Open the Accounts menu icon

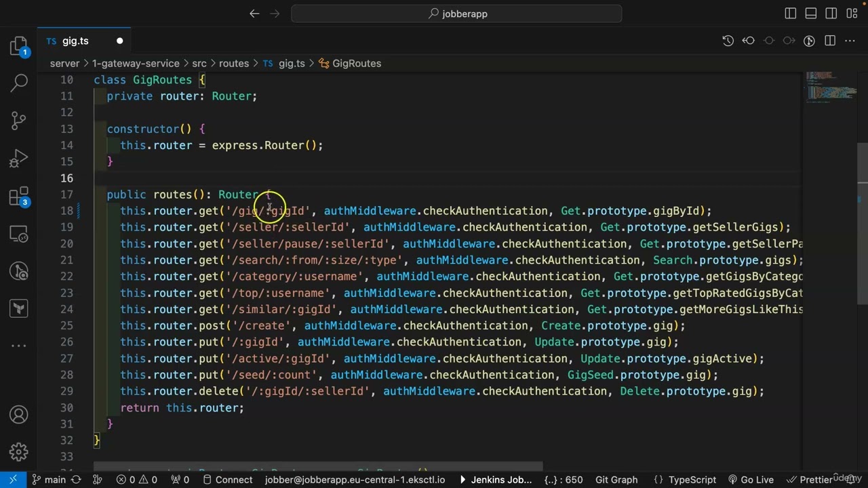(x=19, y=414)
